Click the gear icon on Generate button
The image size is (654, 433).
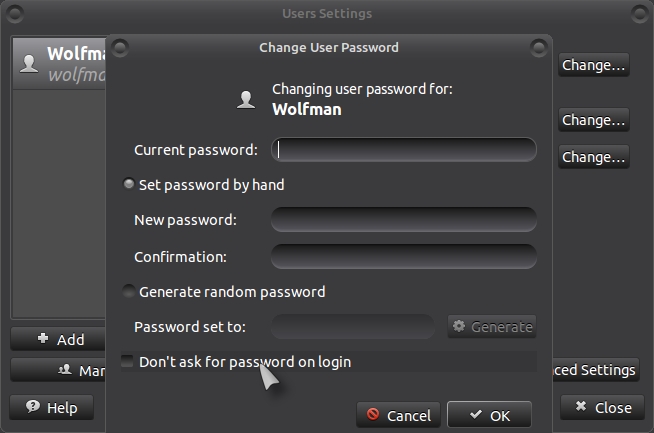[459, 326]
